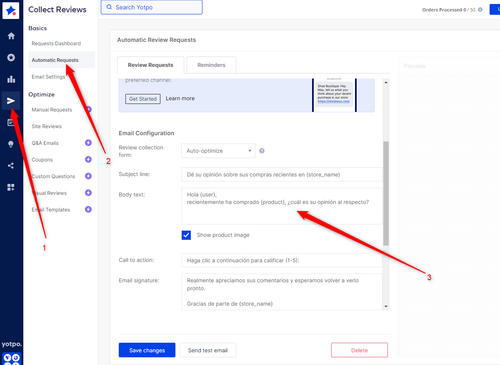This screenshot has height=365, width=500.
Task: Click into the Subject line field
Action: (x=282, y=175)
